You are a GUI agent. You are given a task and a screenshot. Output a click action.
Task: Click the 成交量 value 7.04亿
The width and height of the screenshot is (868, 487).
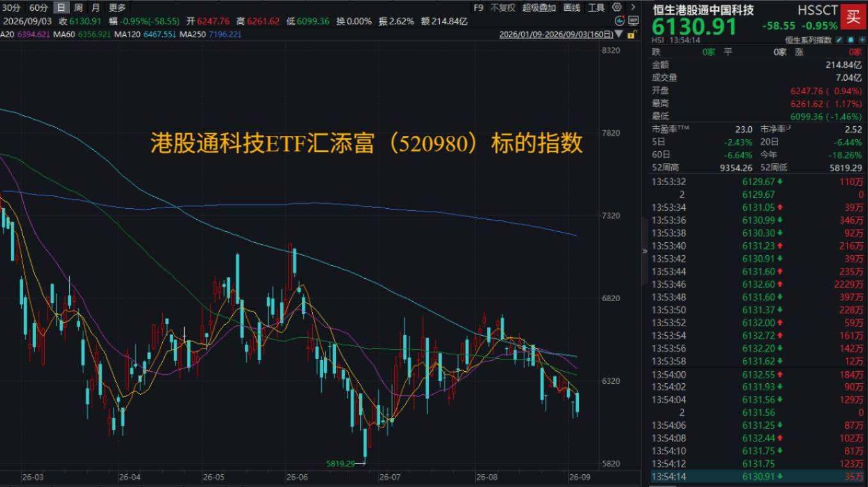tap(849, 78)
